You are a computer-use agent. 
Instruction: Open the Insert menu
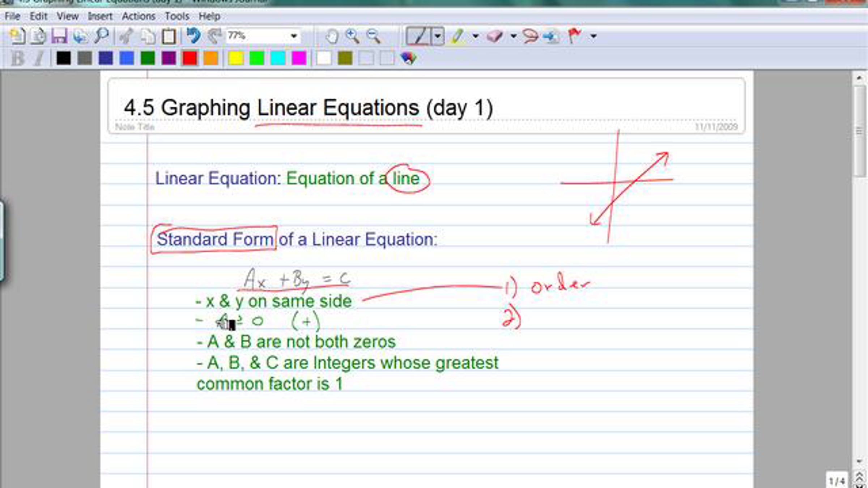coord(100,16)
